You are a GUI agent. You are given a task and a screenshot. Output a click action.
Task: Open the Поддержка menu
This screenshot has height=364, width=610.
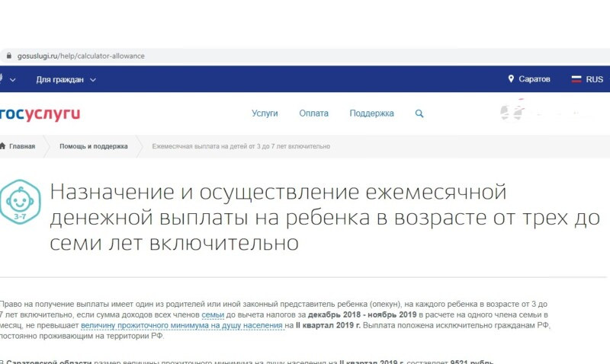(371, 113)
